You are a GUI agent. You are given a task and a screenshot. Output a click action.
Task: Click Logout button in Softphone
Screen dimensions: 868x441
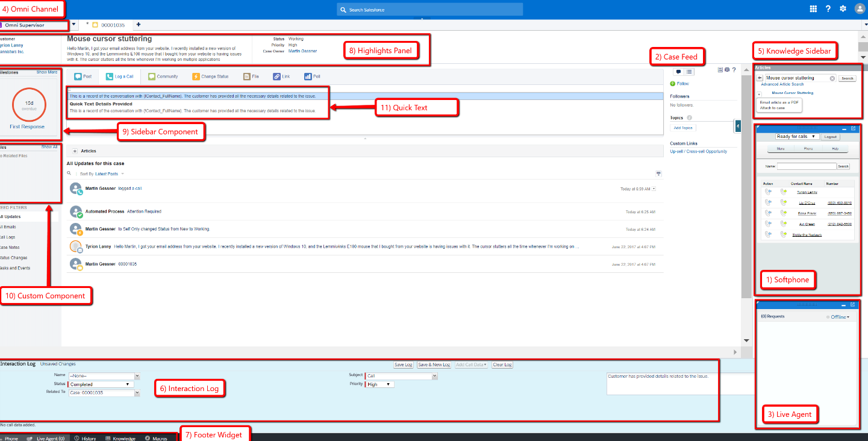click(x=831, y=137)
